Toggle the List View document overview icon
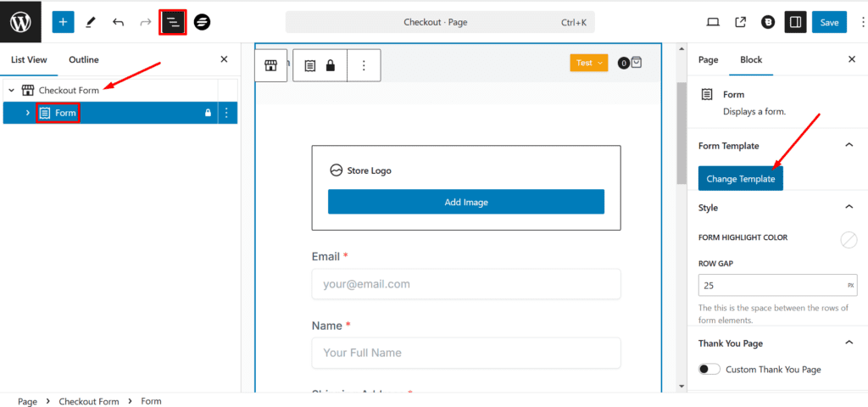The image size is (868, 407). [x=173, y=22]
